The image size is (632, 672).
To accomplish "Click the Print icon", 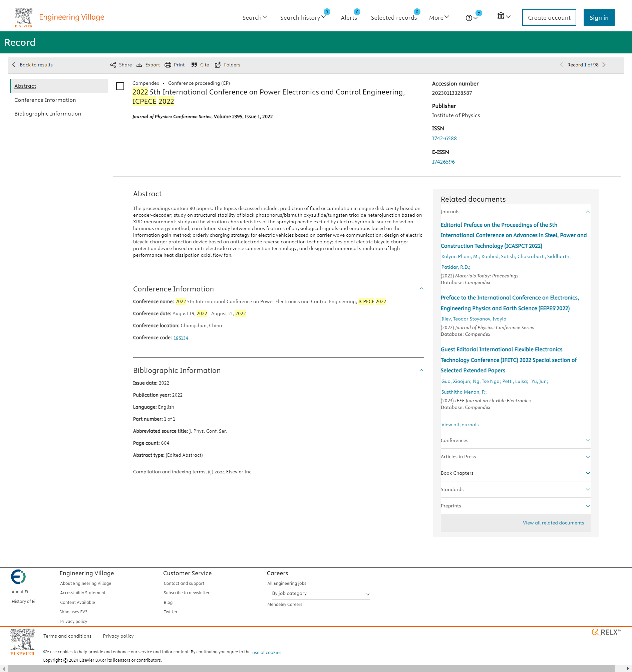I will point(168,65).
